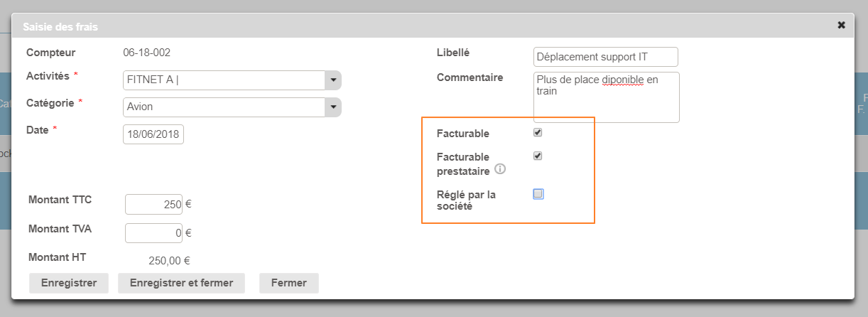
Task: Focus the Date field showing 18/06/2018
Action: 153,134
